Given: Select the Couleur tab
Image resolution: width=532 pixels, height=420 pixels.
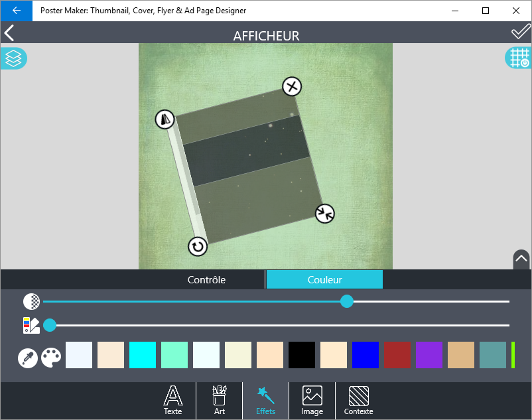Looking at the screenshot, I should click(x=324, y=279).
